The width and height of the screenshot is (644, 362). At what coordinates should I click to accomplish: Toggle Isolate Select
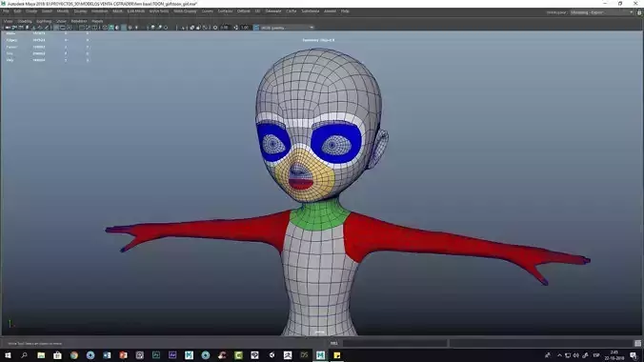click(183, 28)
